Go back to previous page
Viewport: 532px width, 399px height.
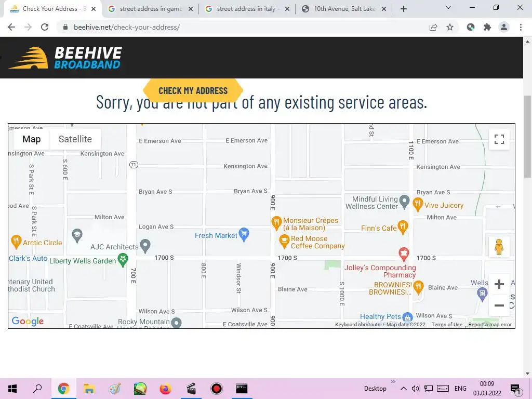coord(11,27)
